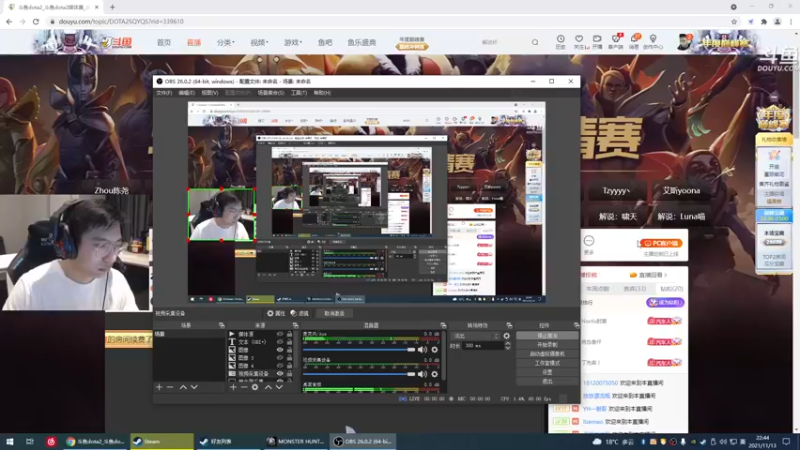Expand Douyu categories dropdown in nav
The width and height of the screenshot is (800, 450).
tap(226, 42)
